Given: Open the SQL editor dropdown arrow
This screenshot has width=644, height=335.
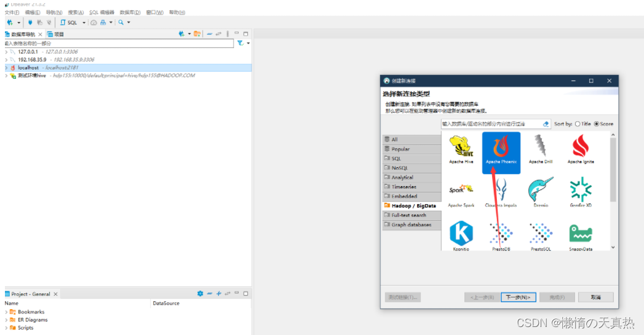Looking at the screenshot, I should click(84, 23).
